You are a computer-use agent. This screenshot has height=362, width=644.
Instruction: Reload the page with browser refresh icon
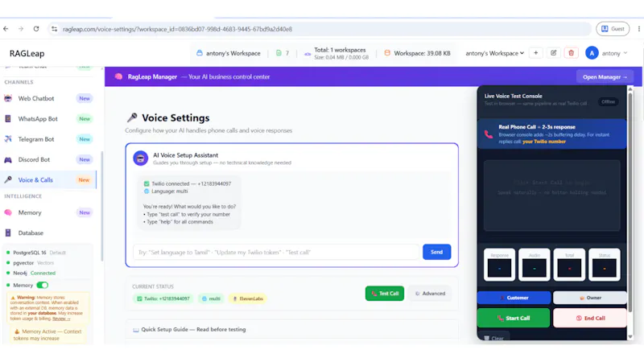36,29
